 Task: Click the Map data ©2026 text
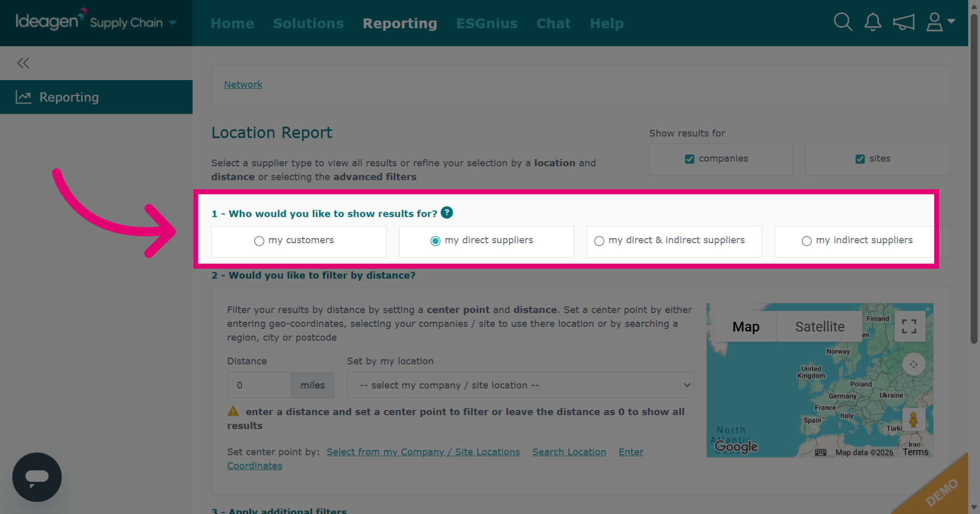pyautogui.click(x=864, y=452)
